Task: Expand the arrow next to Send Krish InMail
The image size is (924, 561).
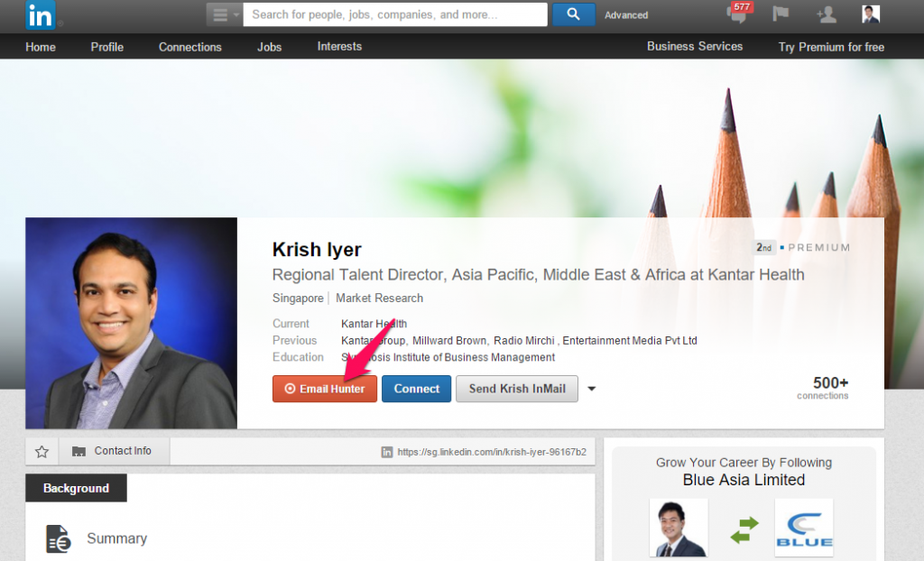Action: coord(591,389)
